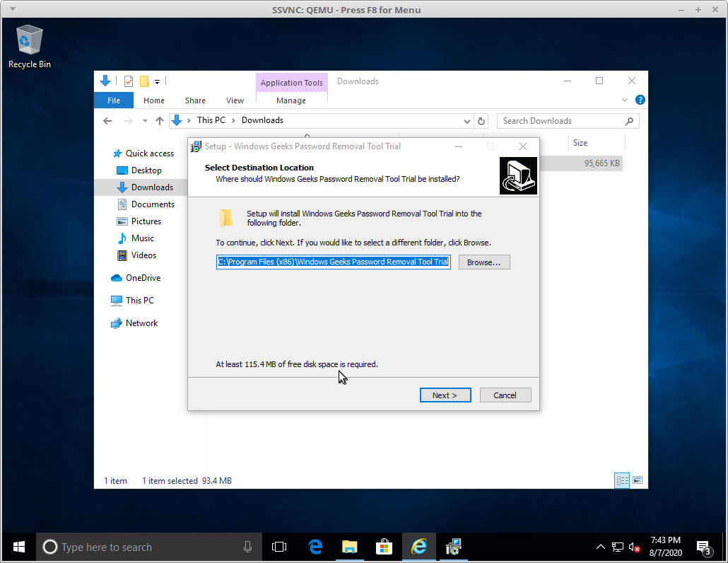Show hidden system tray icons
Screen dimensions: 728x563
[600, 547]
